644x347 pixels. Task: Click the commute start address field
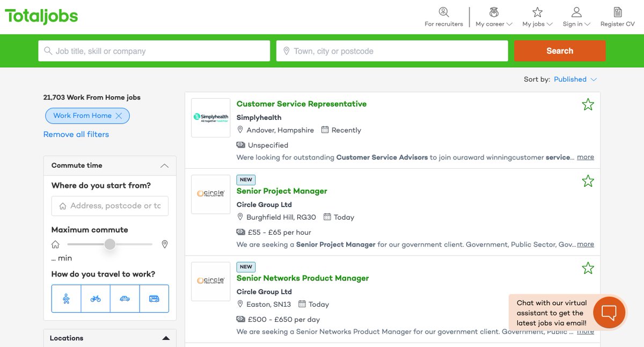pos(109,206)
